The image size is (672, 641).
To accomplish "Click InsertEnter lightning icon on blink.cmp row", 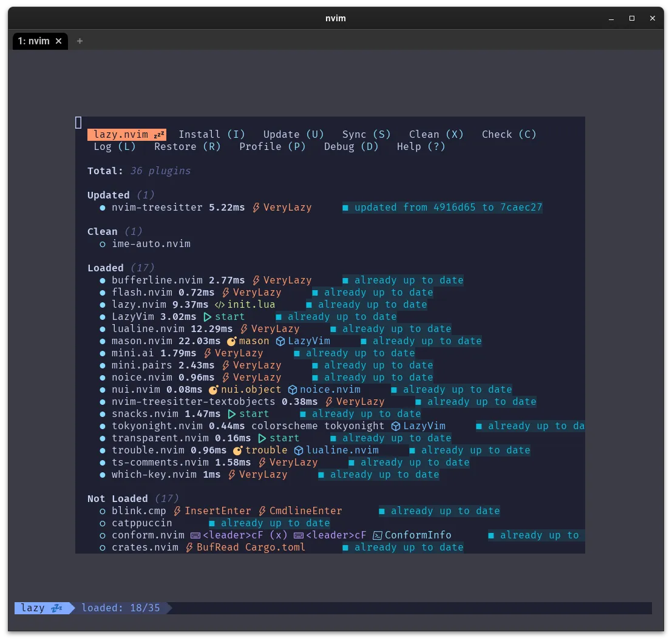I will [177, 511].
